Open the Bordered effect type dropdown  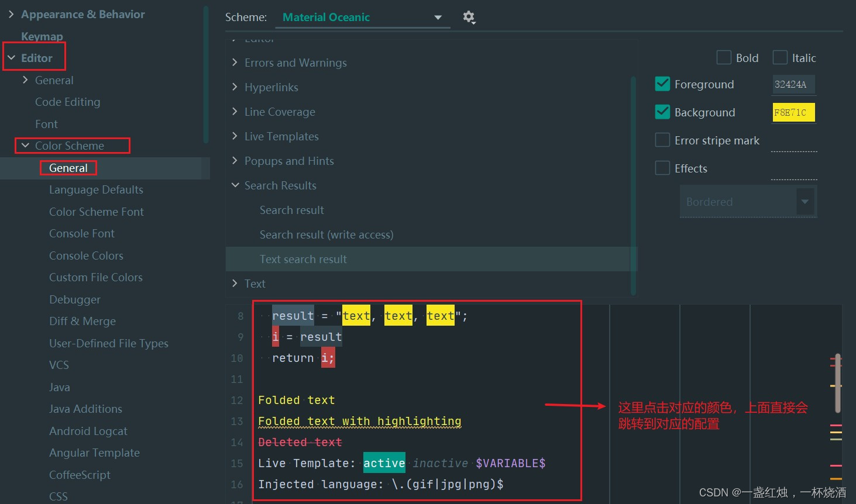coord(748,202)
